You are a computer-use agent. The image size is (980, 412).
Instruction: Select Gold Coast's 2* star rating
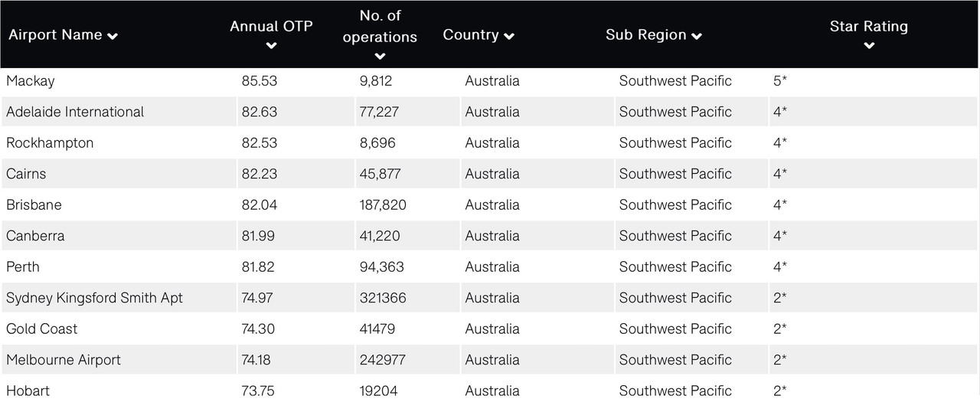click(x=780, y=329)
